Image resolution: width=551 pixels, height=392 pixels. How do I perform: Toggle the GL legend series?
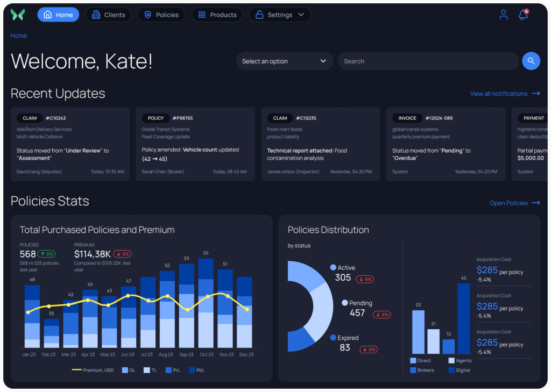pos(129,370)
